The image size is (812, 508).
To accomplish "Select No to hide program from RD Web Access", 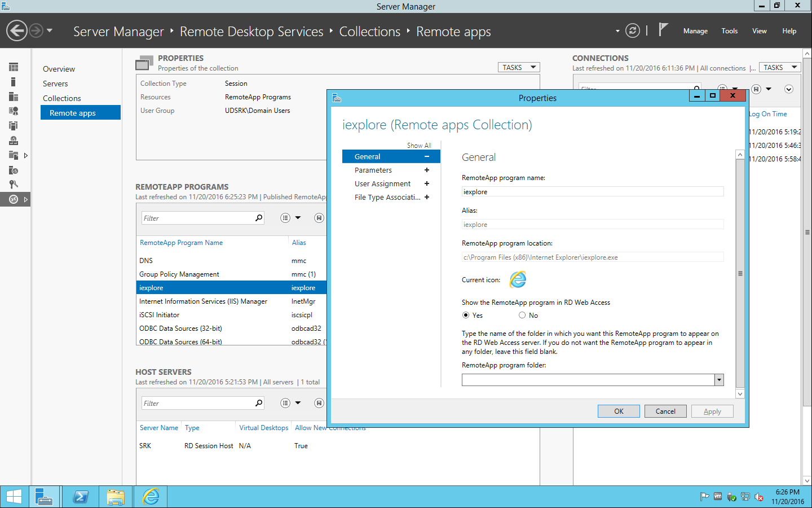I will click(x=522, y=315).
